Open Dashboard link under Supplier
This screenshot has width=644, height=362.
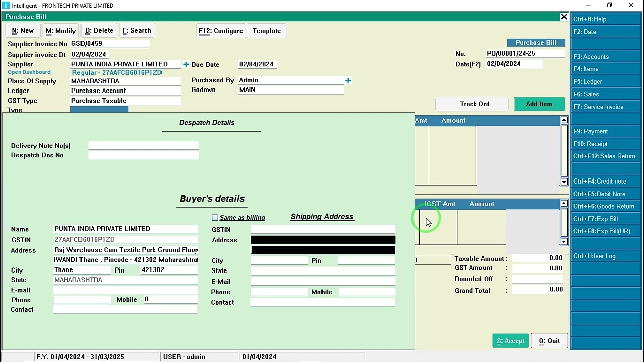[29, 72]
